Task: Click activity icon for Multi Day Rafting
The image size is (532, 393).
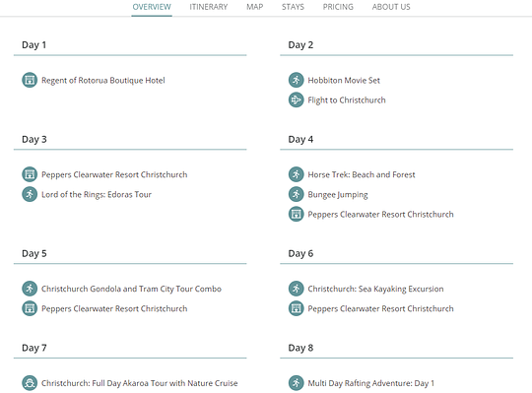Action: [296, 383]
